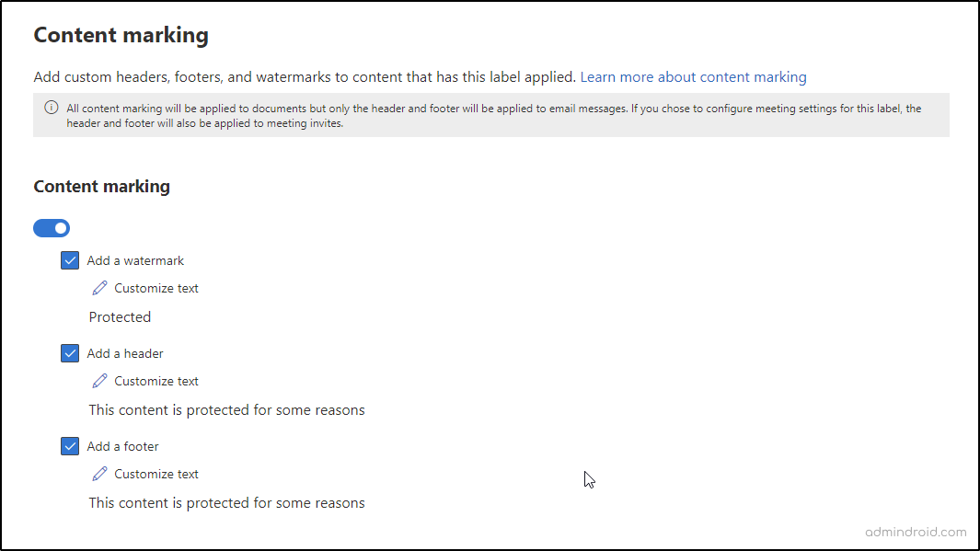Click the header text about content protection

tap(226, 410)
